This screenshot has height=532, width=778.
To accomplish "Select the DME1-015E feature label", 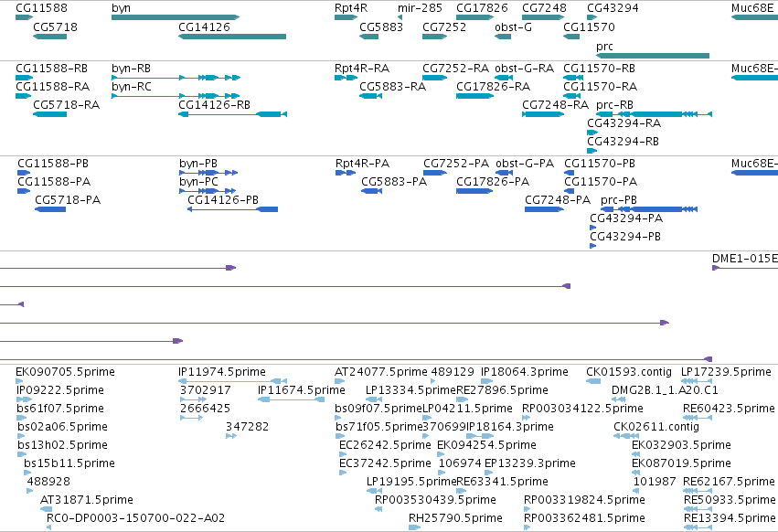I will pyautogui.click(x=745, y=259).
